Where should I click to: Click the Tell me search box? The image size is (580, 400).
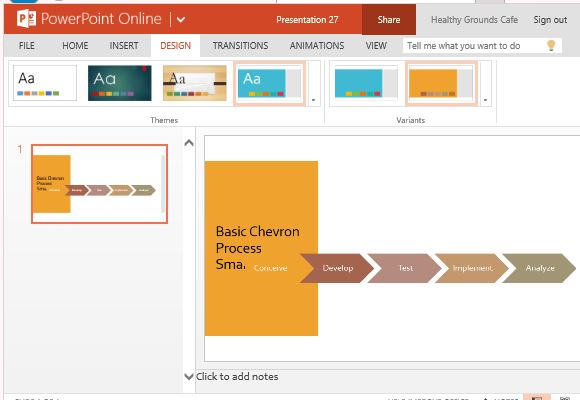(475, 46)
